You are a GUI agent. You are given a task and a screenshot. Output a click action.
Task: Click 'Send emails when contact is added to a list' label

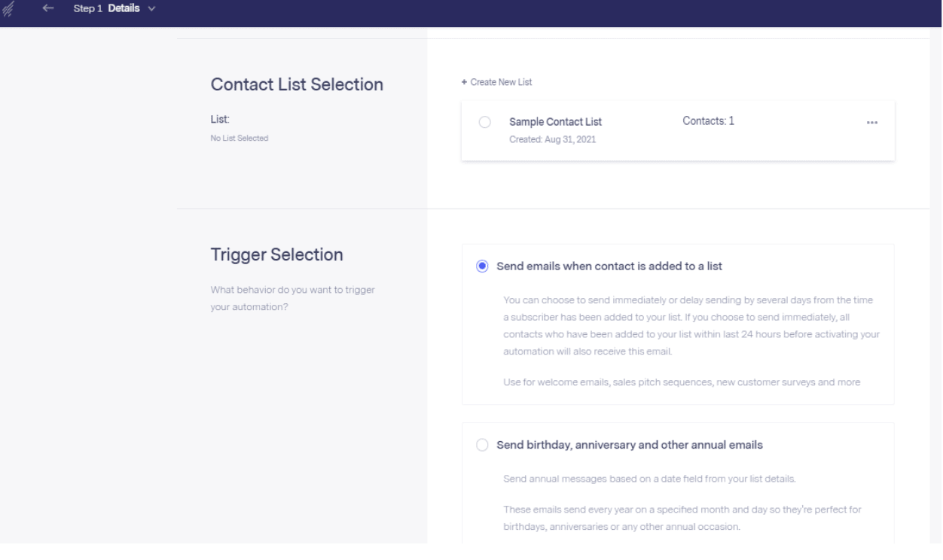pos(611,266)
